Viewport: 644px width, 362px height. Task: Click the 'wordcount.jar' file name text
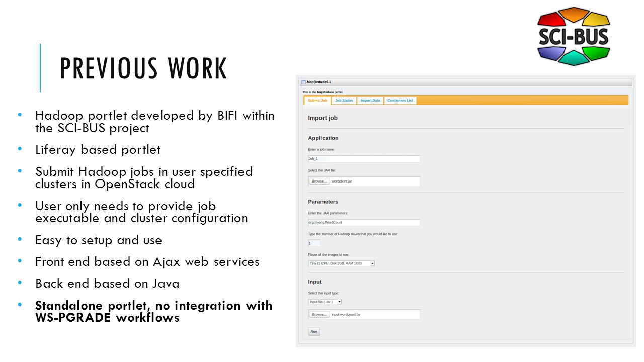pos(342,181)
